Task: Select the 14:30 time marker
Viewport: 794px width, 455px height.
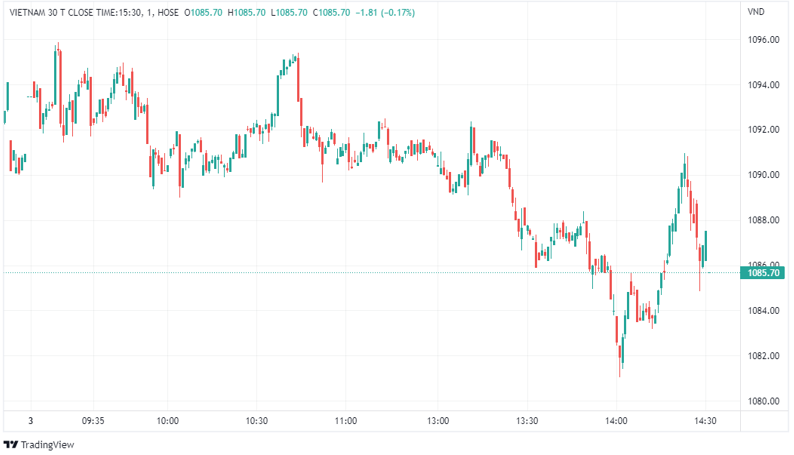Action: point(705,421)
